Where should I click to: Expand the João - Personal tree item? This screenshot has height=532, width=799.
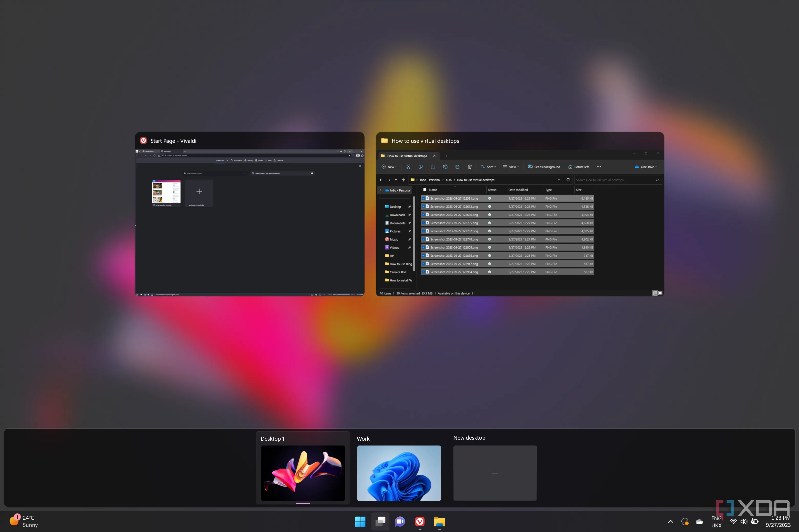(381, 190)
